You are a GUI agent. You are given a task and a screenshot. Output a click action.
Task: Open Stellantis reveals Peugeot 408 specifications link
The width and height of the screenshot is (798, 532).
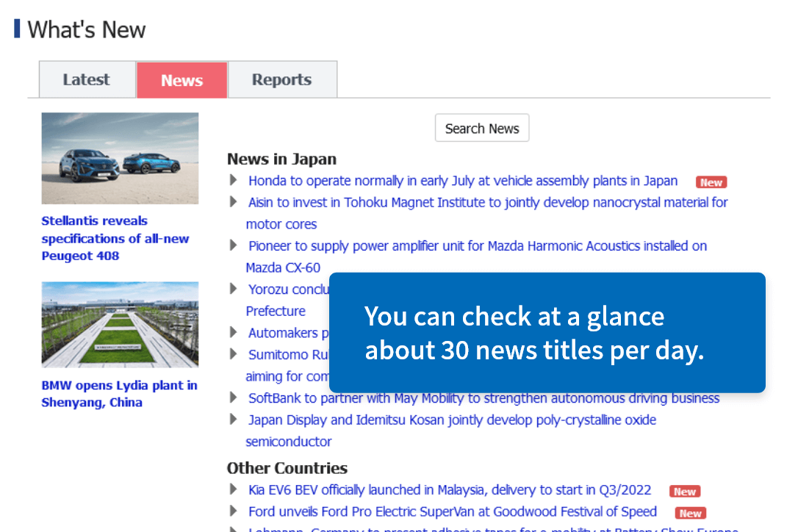[115, 238]
